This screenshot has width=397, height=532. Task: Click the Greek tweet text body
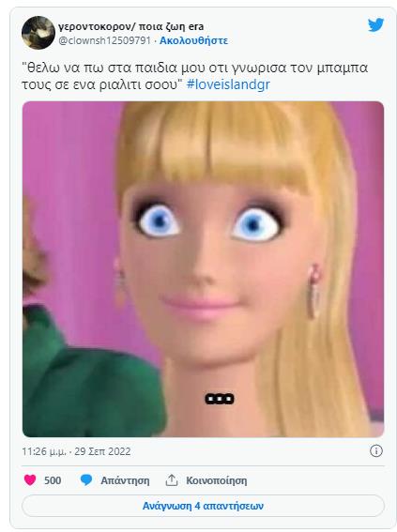coord(195,76)
